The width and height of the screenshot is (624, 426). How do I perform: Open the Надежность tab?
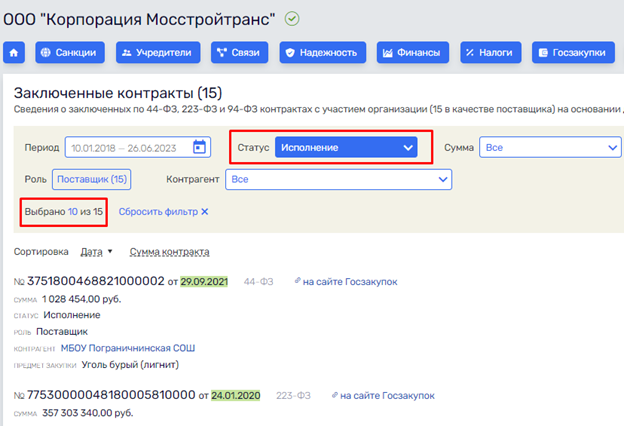click(x=323, y=53)
